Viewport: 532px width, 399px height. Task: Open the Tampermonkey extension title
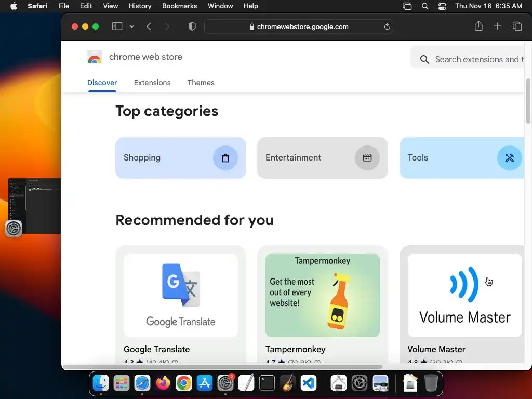click(x=296, y=349)
